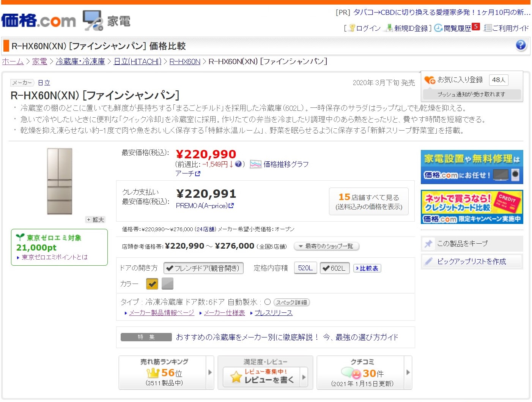Open 価格推移グラフ link
Viewport: 532px width, 402px height.
click(286, 164)
